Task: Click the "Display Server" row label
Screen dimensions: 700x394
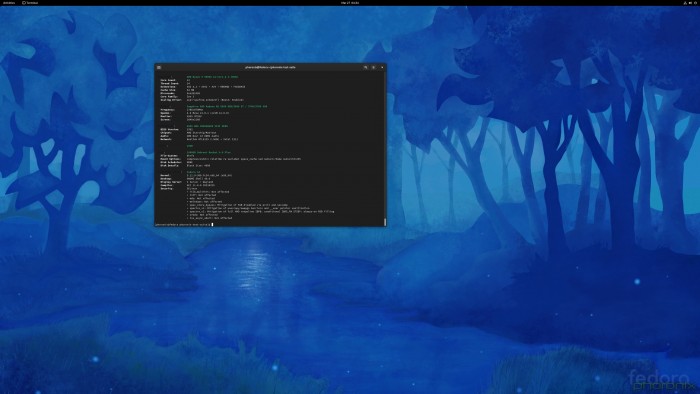Action: click(x=171, y=182)
